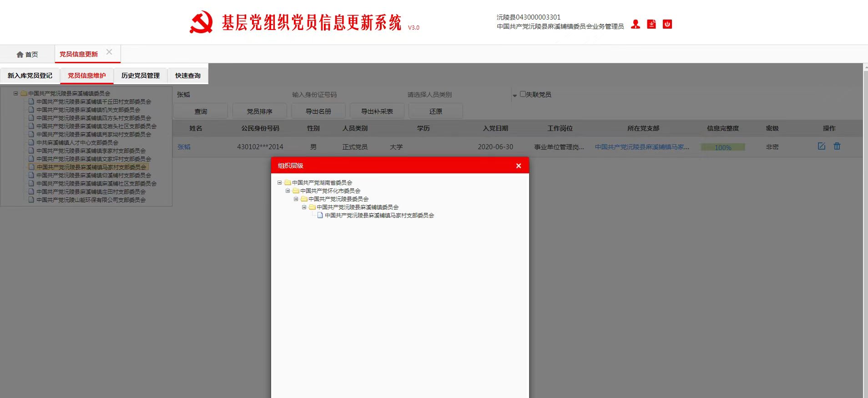Image resolution: width=868 pixels, height=398 pixels.
Task: Collapse 中国共产党沅陵县委员会 node in dialog
Action: click(296, 199)
